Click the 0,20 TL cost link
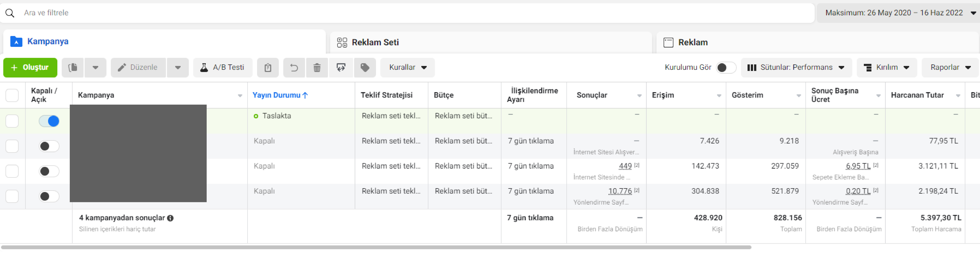980x264 pixels. click(858, 191)
